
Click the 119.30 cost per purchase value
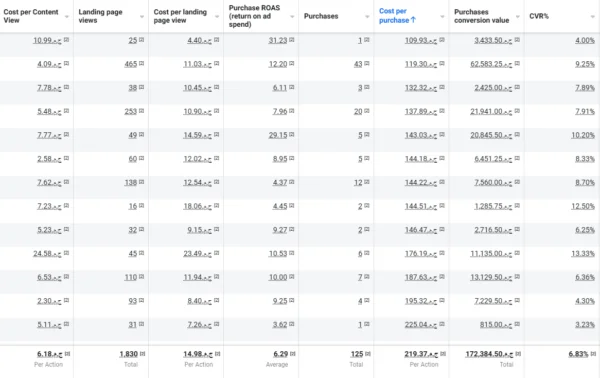(x=421, y=64)
